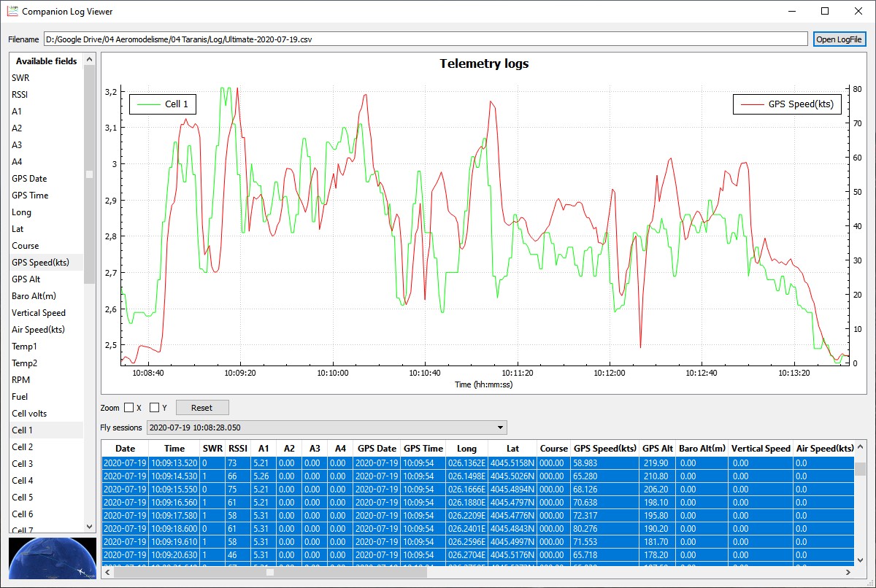Select Cell 2 in the fields list
The height and width of the screenshot is (588, 876).
(23, 447)
